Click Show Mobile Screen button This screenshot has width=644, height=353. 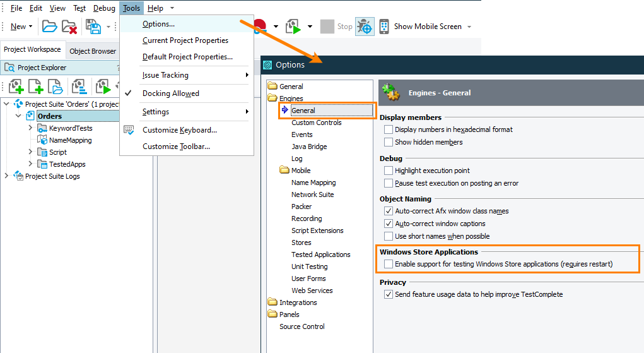click(x=428, y=27)
